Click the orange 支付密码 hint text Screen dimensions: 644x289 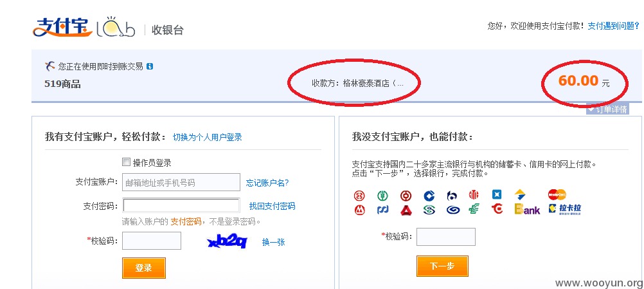pyautogui.click(x=186, y=221)
